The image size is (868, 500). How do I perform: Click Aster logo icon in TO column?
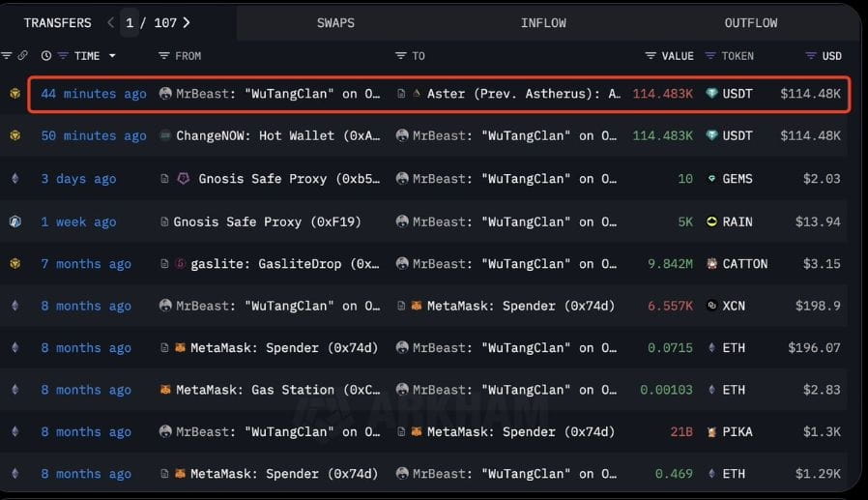click(417, 94)
